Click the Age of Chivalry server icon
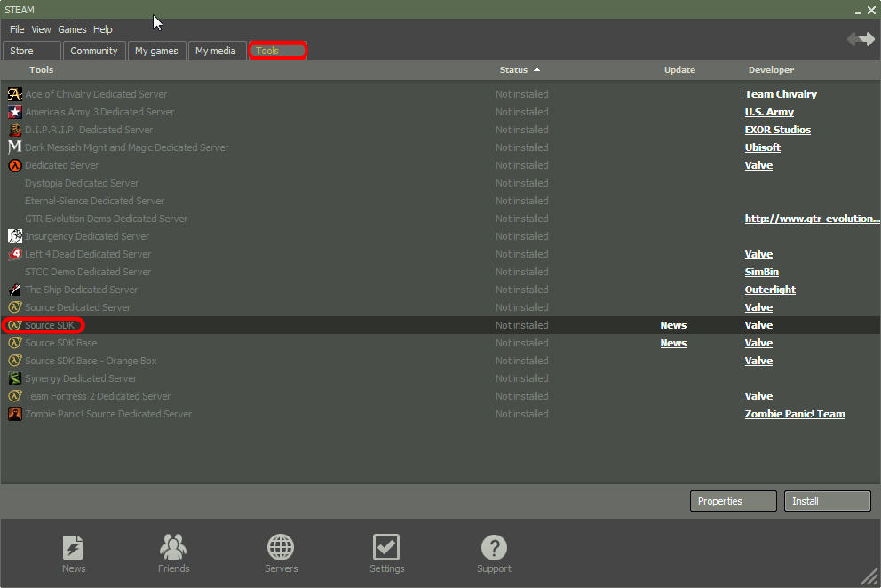Viewport: 881px width, 588px height. click(15, 94)
